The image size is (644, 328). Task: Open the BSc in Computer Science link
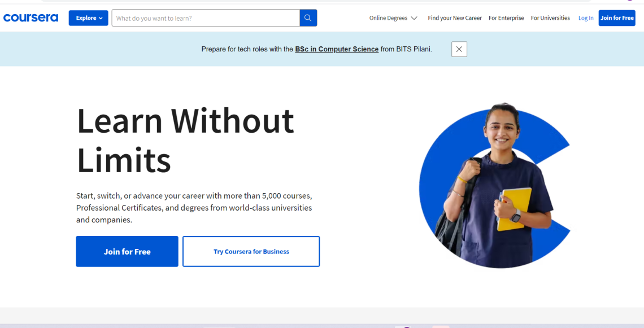tap(337, 49)
